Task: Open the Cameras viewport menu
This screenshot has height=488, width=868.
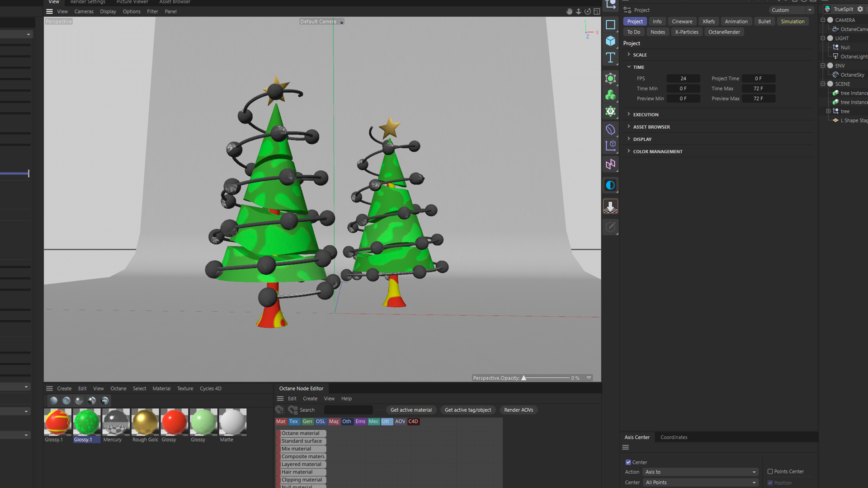Action: click(84, 12)
